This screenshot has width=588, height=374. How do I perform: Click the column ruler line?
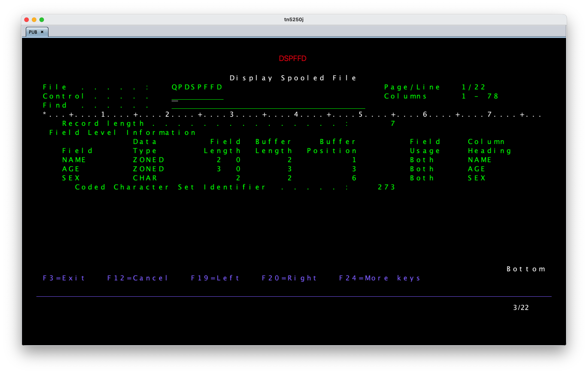click(292, 114)
